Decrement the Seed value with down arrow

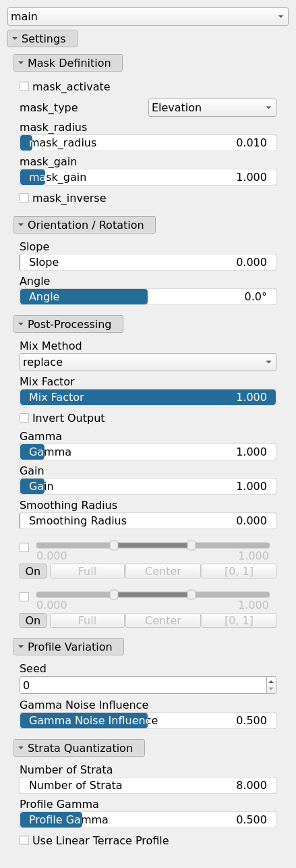(271, 689)
